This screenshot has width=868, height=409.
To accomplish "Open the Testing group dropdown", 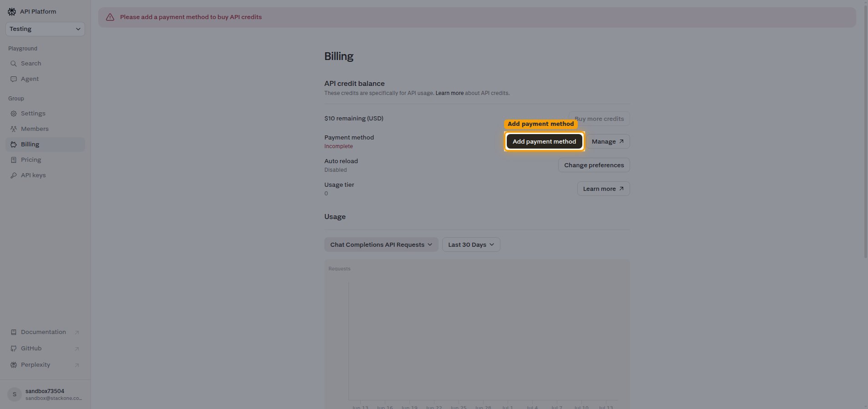I will (45, 29).
